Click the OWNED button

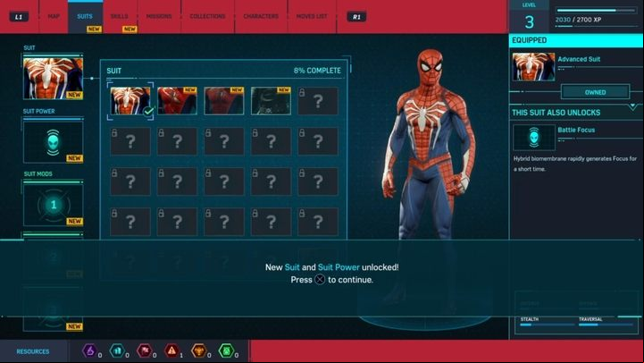point(595,92)
